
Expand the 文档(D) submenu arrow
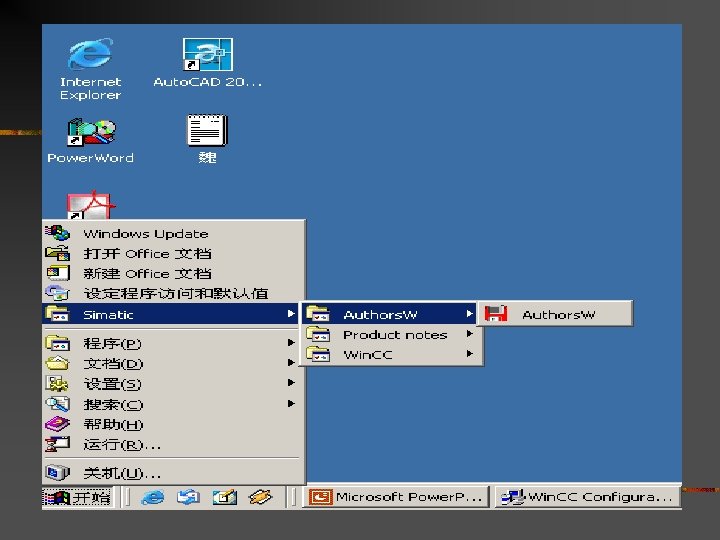(291, 363)
